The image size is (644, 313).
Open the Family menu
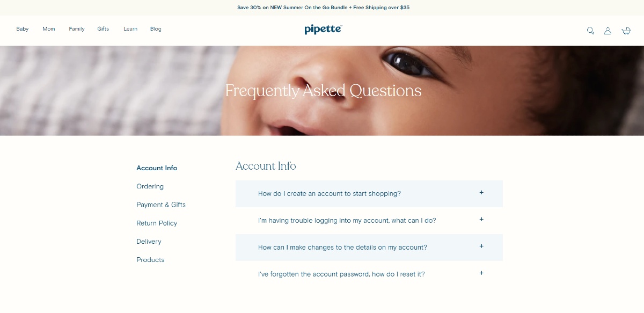tap(77, 29)
